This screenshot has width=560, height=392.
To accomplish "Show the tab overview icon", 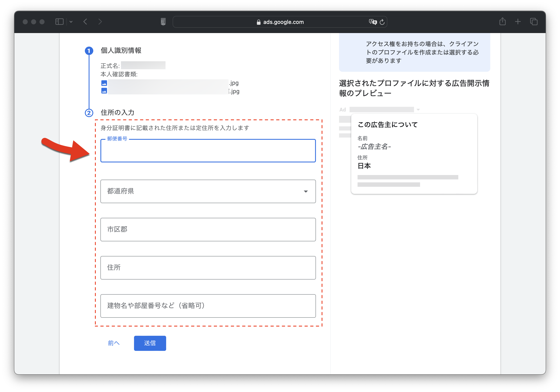I will click(x=534, y=22).
